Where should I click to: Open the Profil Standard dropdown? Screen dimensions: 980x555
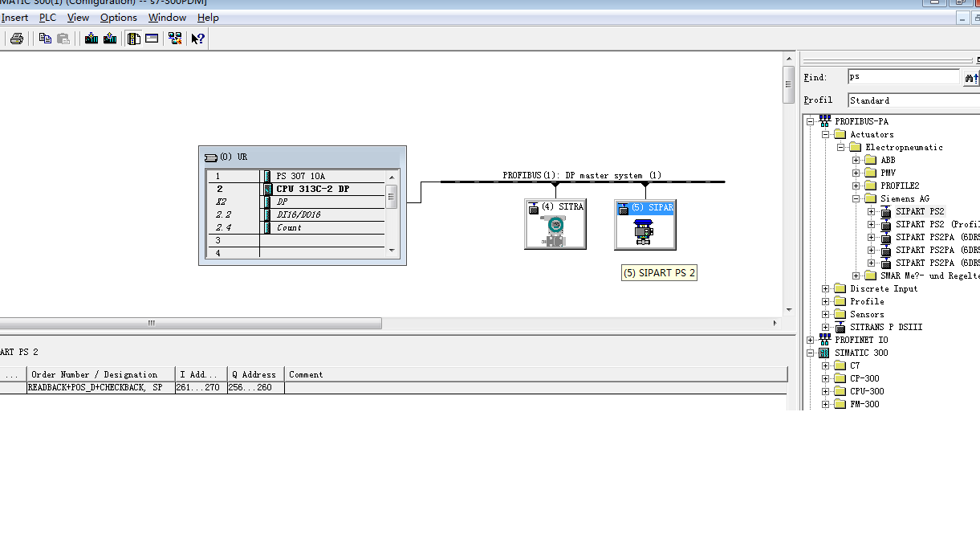click(x=913, y=100)
